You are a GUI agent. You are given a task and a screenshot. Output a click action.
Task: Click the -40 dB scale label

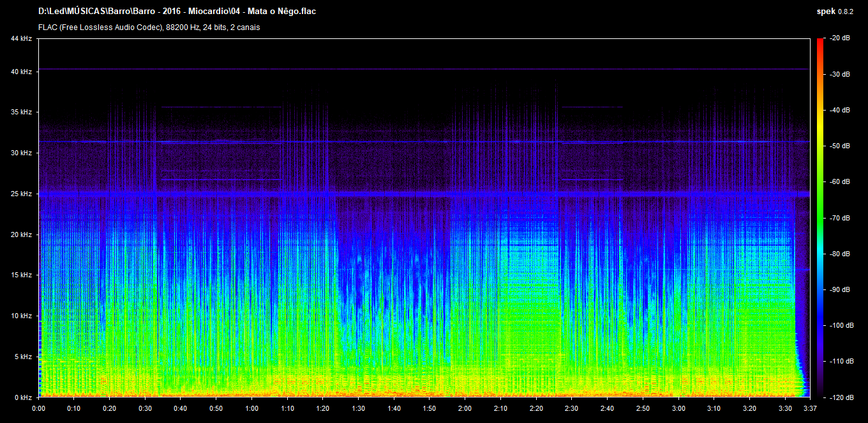coord(839,110)
